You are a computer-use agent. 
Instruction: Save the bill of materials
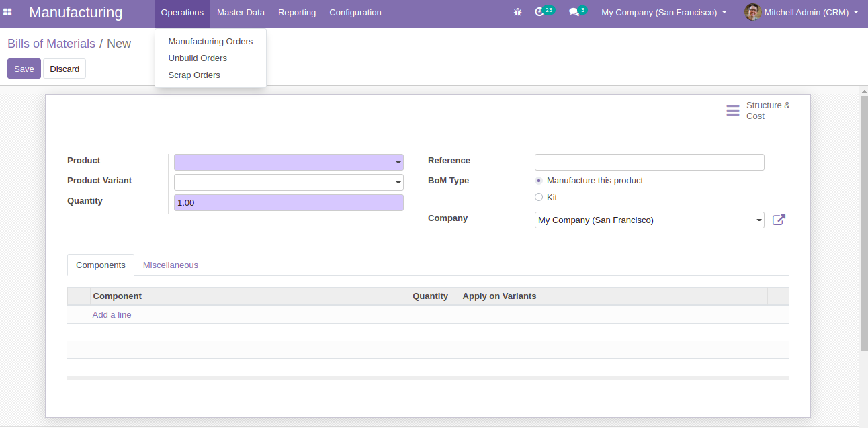click(x=24, y=69)
